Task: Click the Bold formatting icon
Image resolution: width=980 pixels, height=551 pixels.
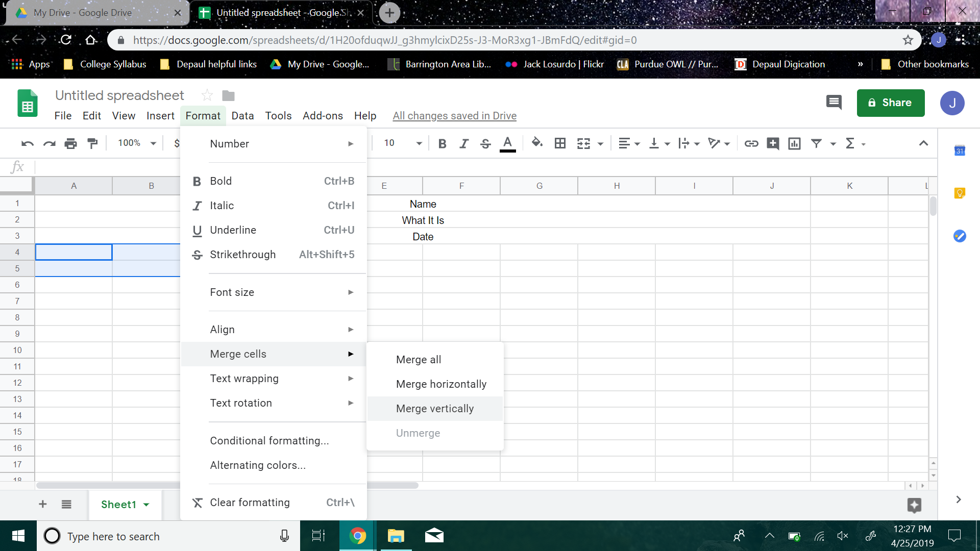Action: pyautogui.click(x=442, y=143)
